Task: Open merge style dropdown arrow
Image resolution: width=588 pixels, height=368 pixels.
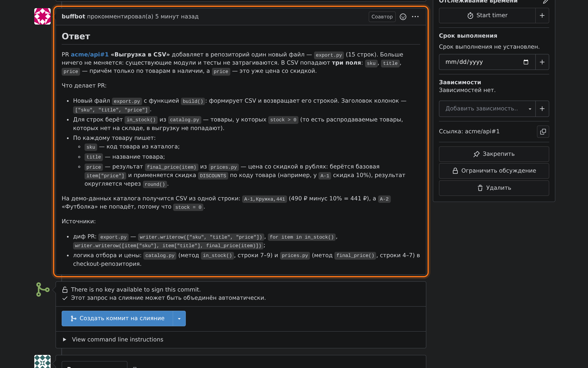Action: 179,318
